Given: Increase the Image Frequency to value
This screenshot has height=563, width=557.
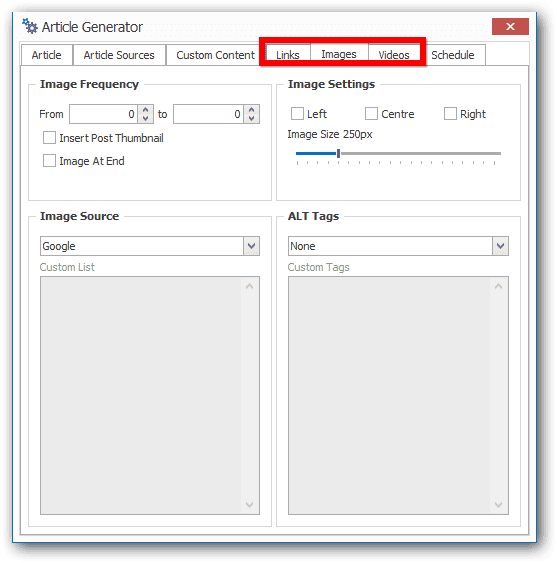Looking at the screenshot, I should click(x=251, y=110).
